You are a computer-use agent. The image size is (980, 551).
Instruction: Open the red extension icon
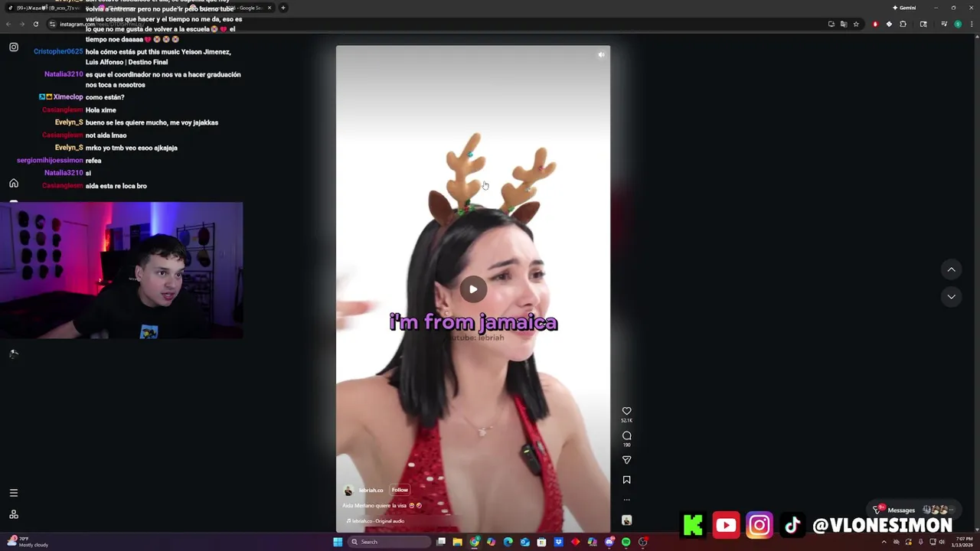875,24
